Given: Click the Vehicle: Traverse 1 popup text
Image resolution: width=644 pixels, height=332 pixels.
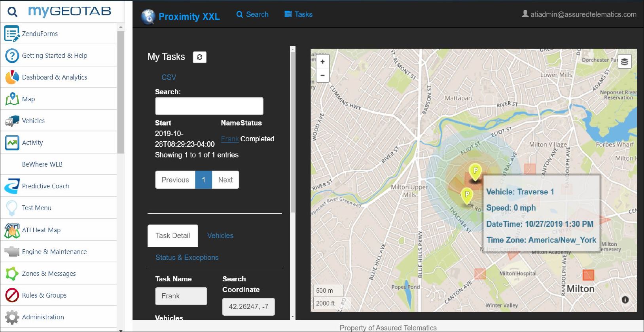Looking at the screenshot, I should click(x=520, y=192).
